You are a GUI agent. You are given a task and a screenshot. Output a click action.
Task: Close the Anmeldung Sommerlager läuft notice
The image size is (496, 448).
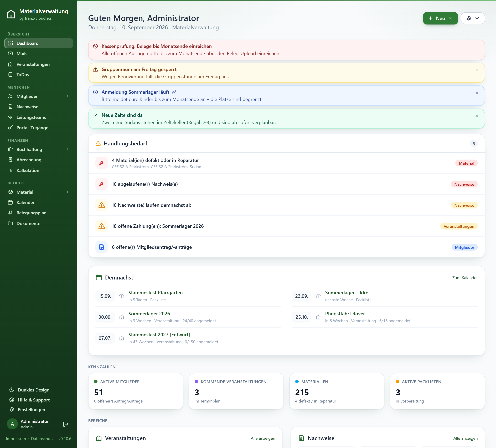click(x=477, y=93)
